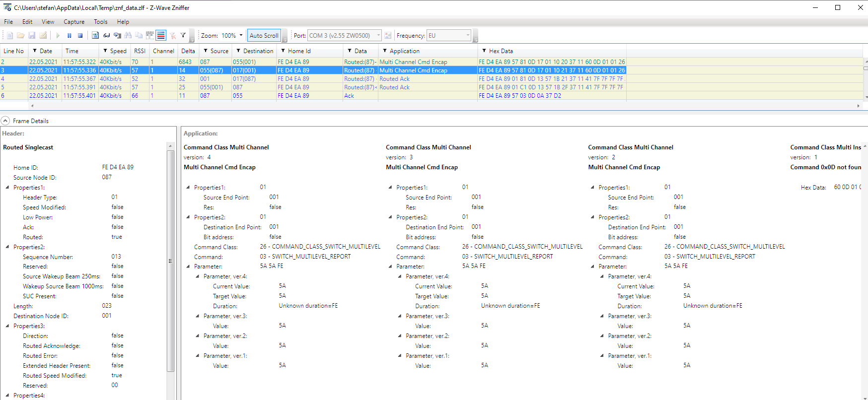
Task: Click the Application column header
Action: (x=404, y=51)
